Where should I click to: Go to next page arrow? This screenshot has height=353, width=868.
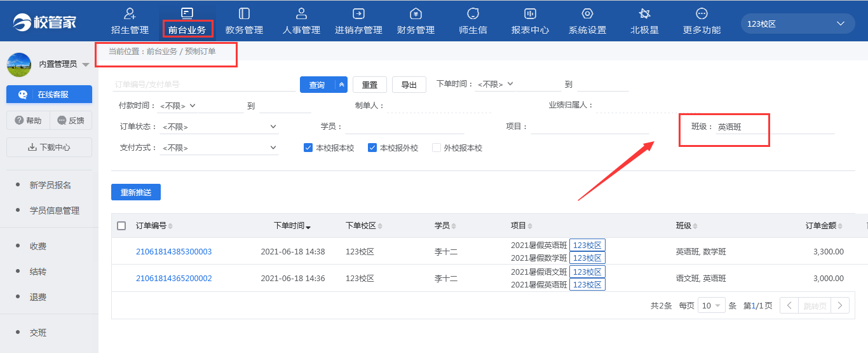[x=840, y=305]
